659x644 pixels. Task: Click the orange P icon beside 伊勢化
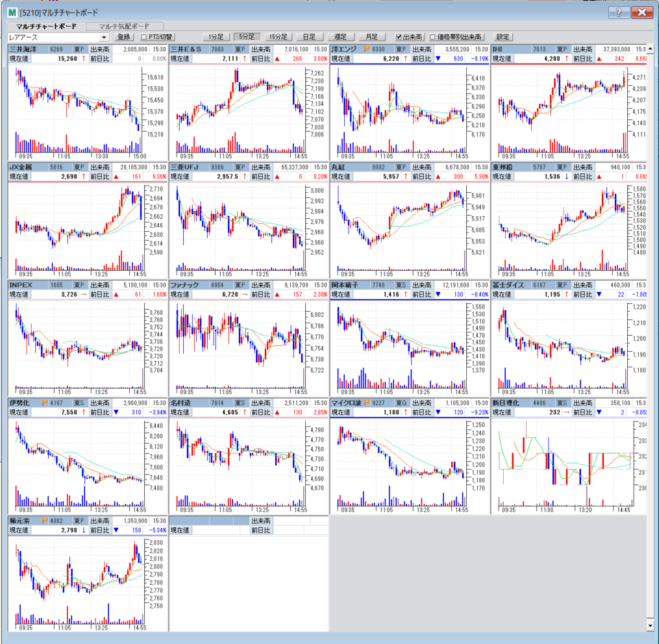point(45,402)
